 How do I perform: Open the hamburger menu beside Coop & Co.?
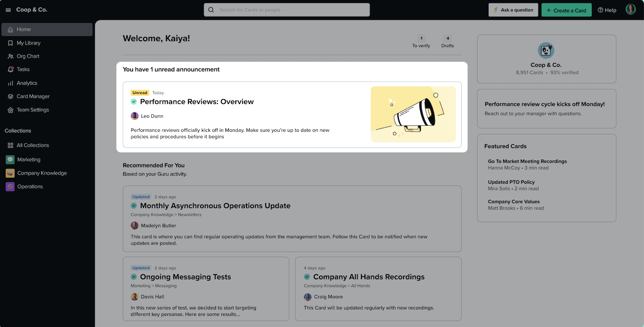click(8, 10)
